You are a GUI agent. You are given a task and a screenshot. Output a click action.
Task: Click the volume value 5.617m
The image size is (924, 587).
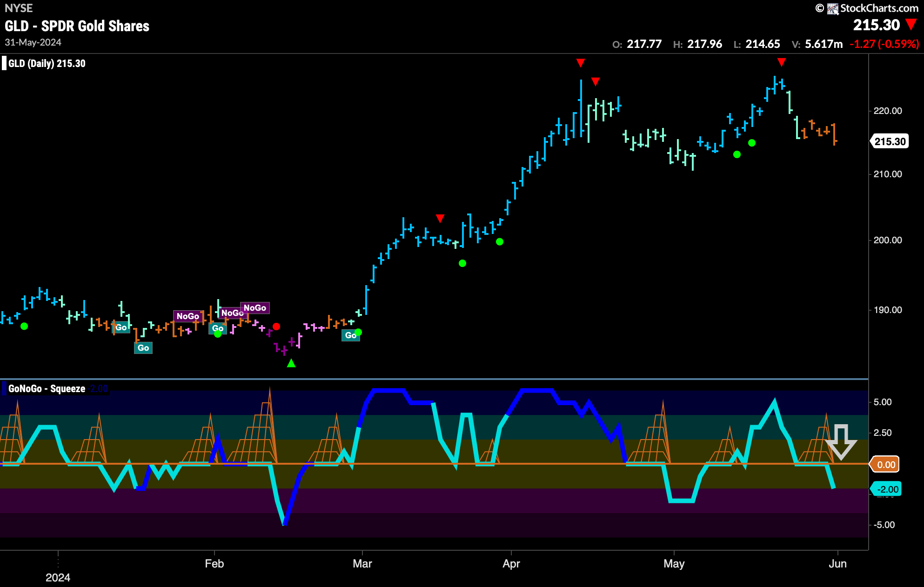824,44
